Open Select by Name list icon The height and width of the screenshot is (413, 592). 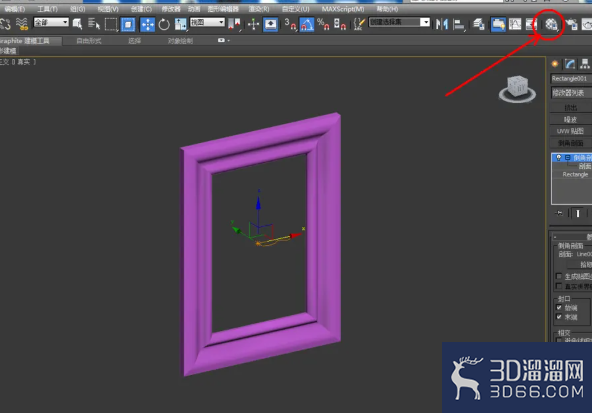(x=94, y=24)
